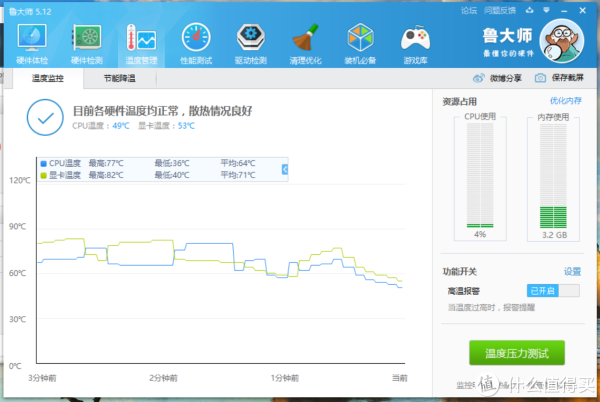Click 优化内存 link
This screenshot has width=600, height=402.
pyautogui.click(x=566, y=101)
